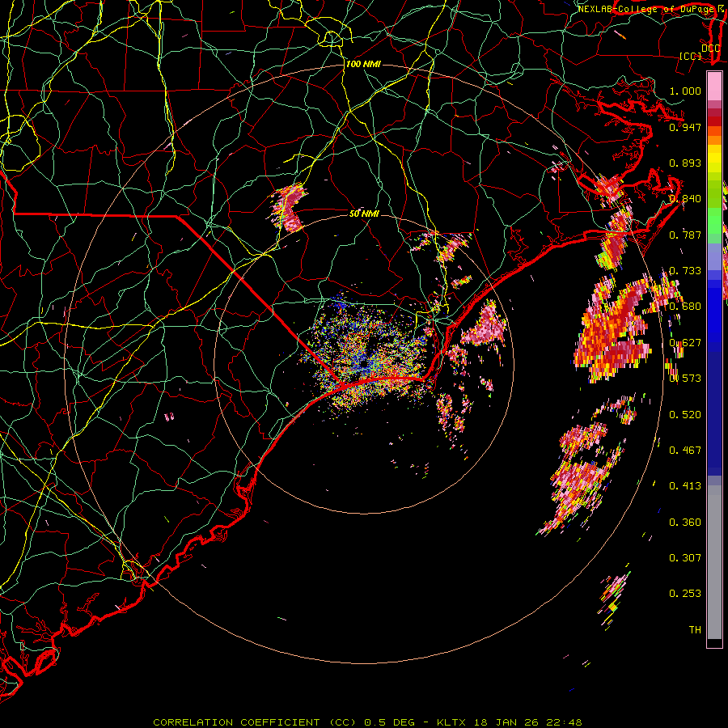Viewport: 728px width, 728px height.
Task: Click the TH threshold label
Action: pos(695,630)
